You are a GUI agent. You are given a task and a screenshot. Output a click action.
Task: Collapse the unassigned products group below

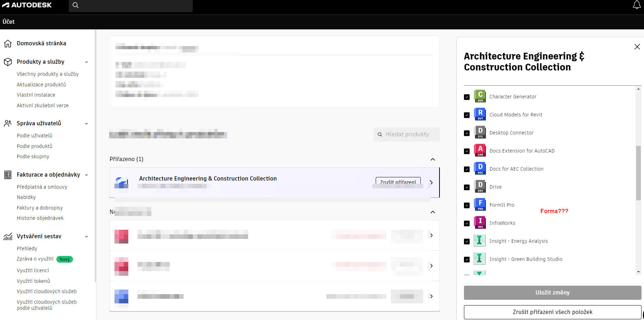click(433, 212)
